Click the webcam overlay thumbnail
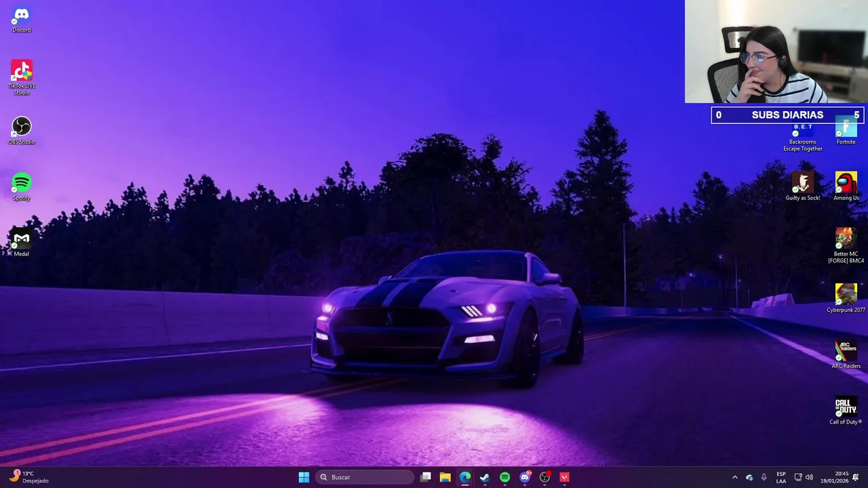Screen dimensions: 868x488 [776, 52]
